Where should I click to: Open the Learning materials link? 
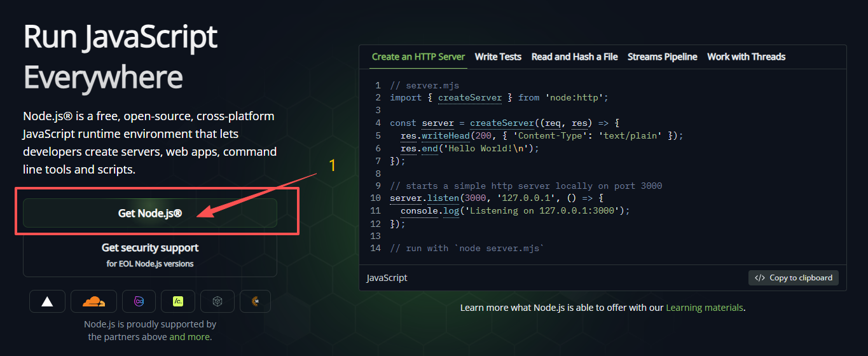click(705, 308)
